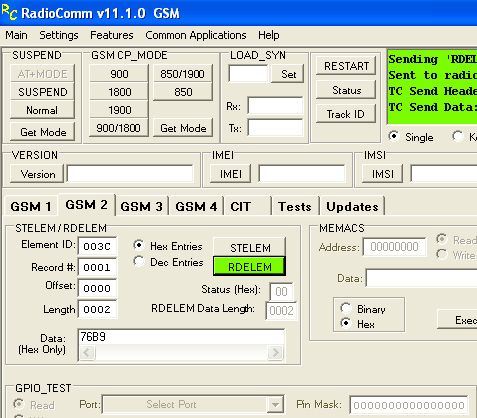The width and height of the screenshot is (477, 418).
Task: Click the Version text field
Action: [x=130, y=174]
